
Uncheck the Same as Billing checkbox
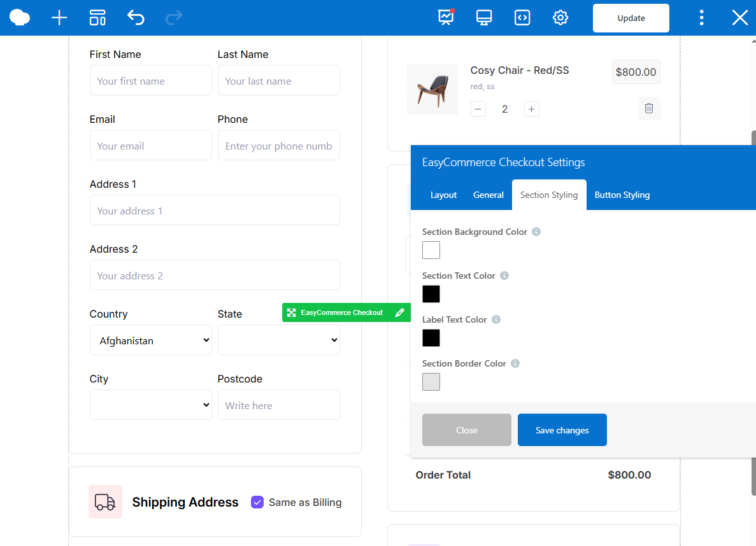(257, 502)
